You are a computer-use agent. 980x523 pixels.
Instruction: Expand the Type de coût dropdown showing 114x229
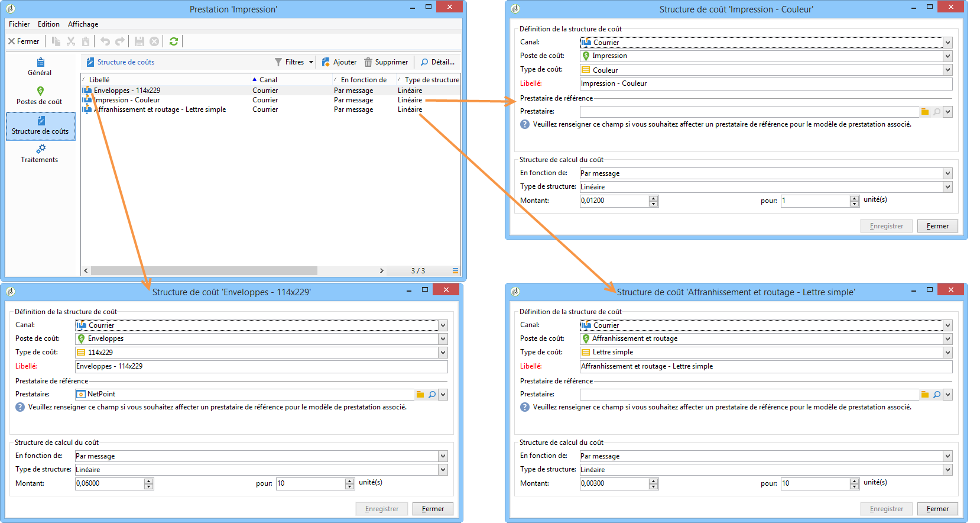(443, 353)
